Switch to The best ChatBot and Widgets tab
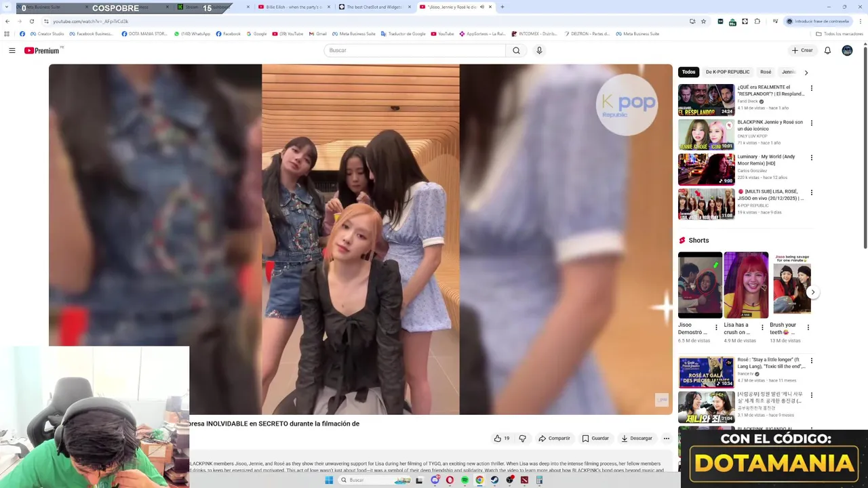This screenshot has width=868, height=488. click(x=375, y=7)
